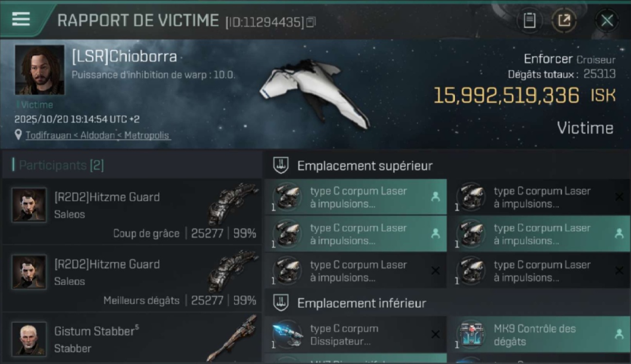Click the first pulse laser module icon

coord(286,197)
